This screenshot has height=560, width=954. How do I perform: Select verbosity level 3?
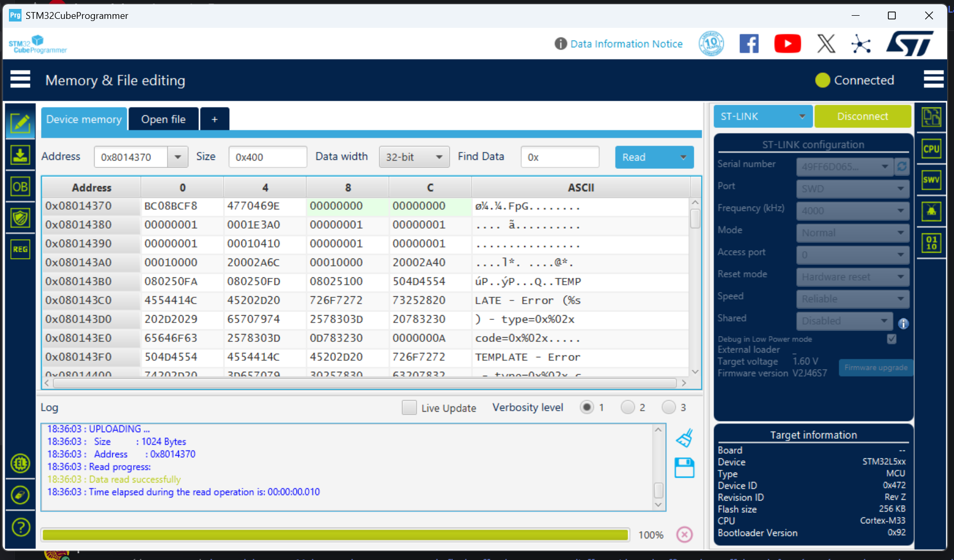coord(669,407)
